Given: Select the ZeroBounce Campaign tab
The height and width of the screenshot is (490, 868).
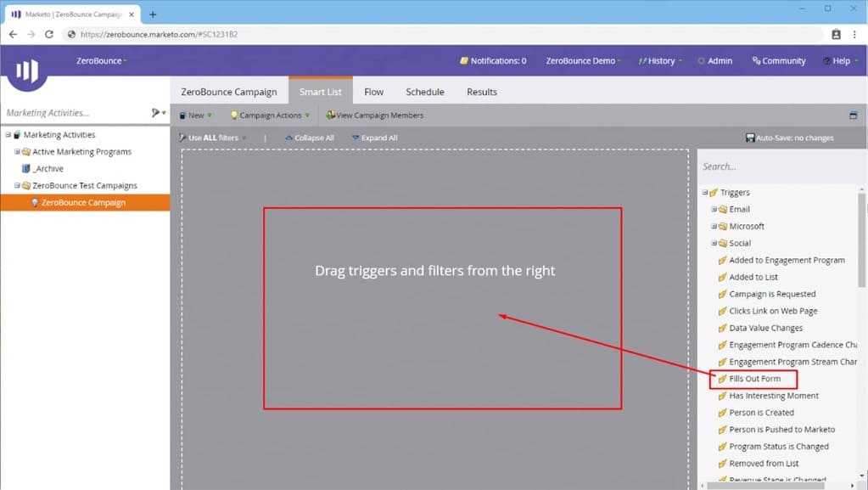Looking at the screenshot, I should (x=228, y=92).
